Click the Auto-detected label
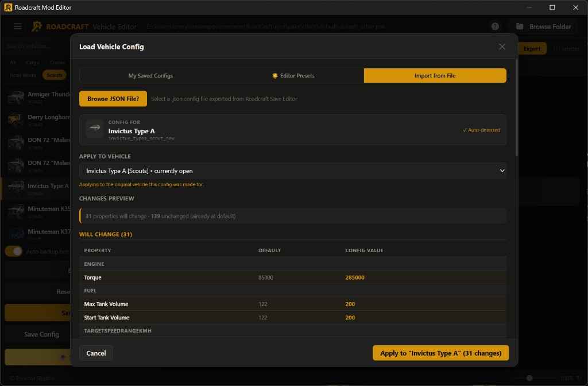The height and width of the screenshot is (386, 588). point(481,130)
